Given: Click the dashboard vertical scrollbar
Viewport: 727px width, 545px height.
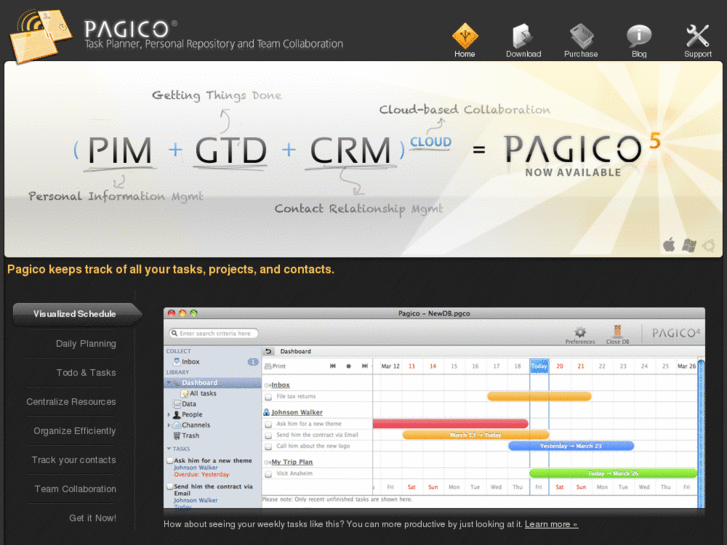Looking at the screenshot, I should (x=701, y=434).
